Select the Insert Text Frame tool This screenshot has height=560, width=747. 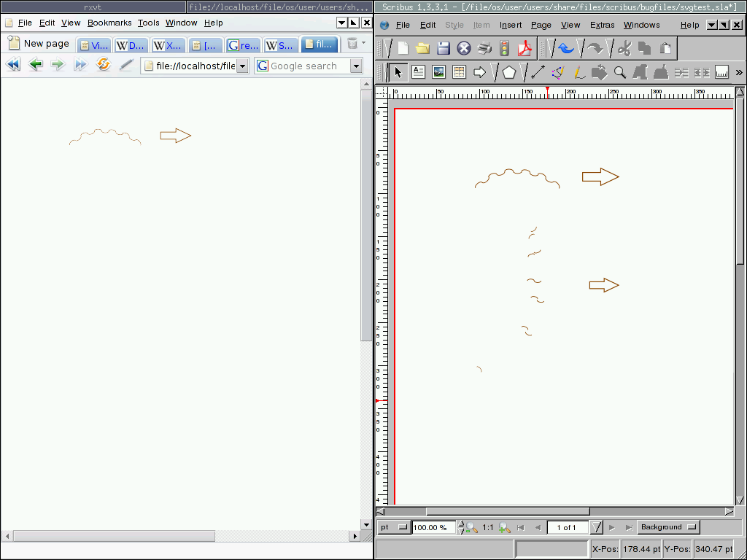(418, 72)
